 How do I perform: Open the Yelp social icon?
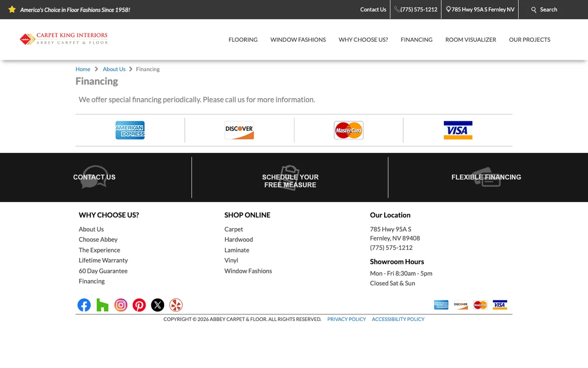pyautogui.click(x=176, y=305)
